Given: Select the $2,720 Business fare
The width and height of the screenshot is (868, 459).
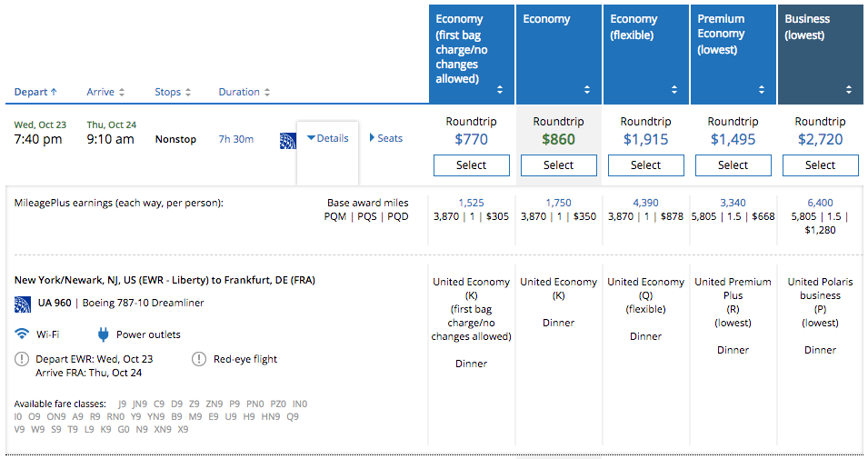Looking at the screenshot, I should coord(820,165).
